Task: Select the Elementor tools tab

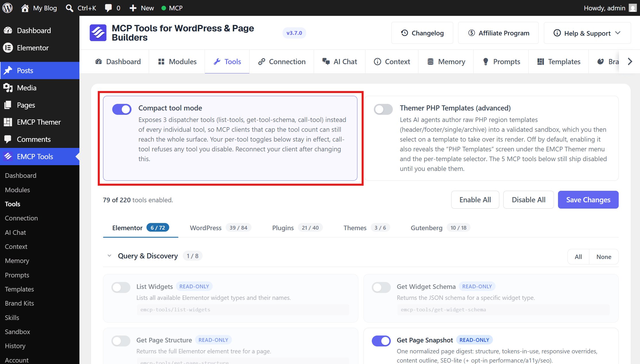Action: pos(140,228)
